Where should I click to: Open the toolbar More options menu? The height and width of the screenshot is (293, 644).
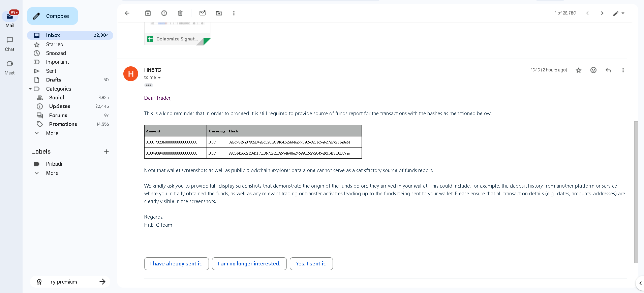click(x=234, y=13)
